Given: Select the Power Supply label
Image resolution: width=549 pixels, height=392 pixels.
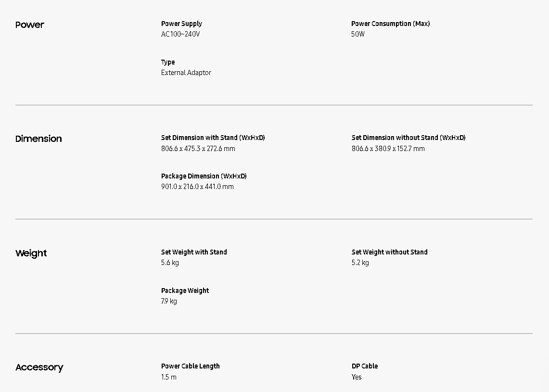Looking at the screenshot, I should (181, 24).
